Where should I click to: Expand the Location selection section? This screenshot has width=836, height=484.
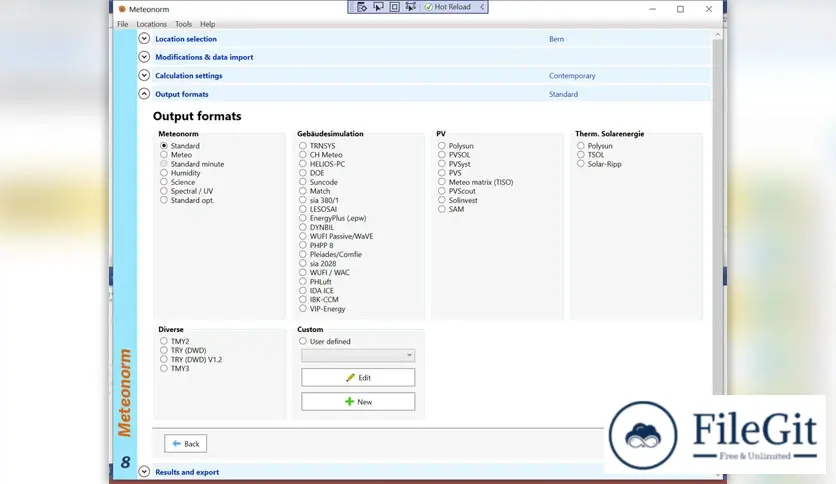click(x=144, y=38)
